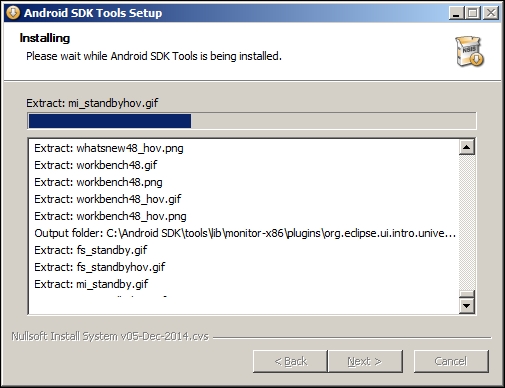Click the NSIS installer box icon
505x388 pixels.
pyautogui.click(x=469, y=52)
